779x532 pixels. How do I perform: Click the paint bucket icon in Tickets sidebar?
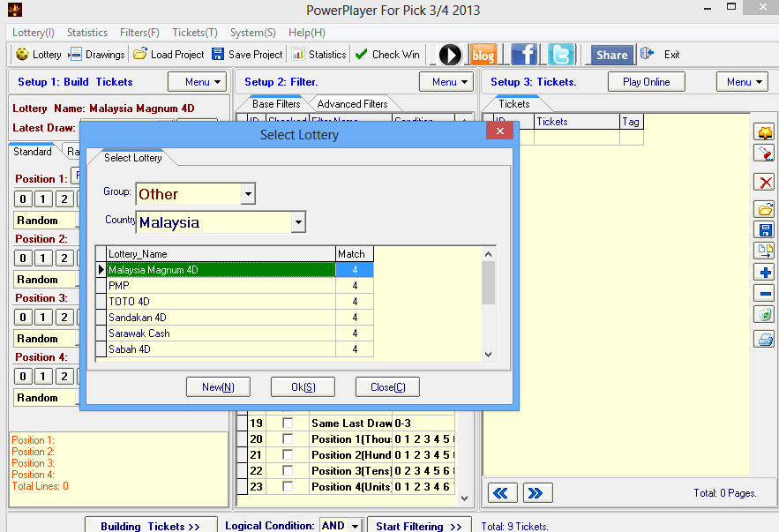pos(765,153)
